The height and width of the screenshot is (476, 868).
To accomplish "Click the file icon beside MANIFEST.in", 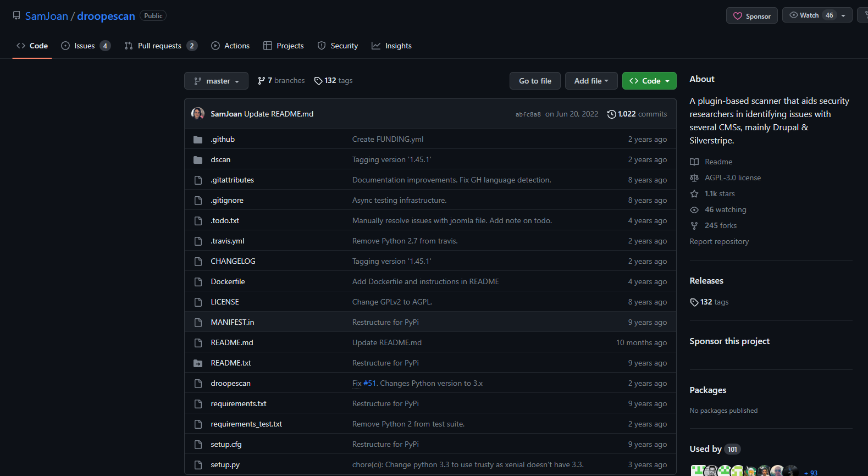I will [x=198, y=323].
